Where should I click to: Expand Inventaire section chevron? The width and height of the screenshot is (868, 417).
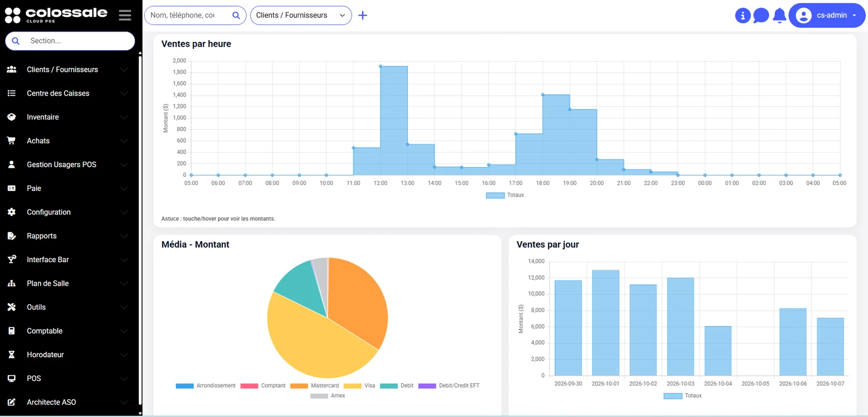(x=124, y=117)
